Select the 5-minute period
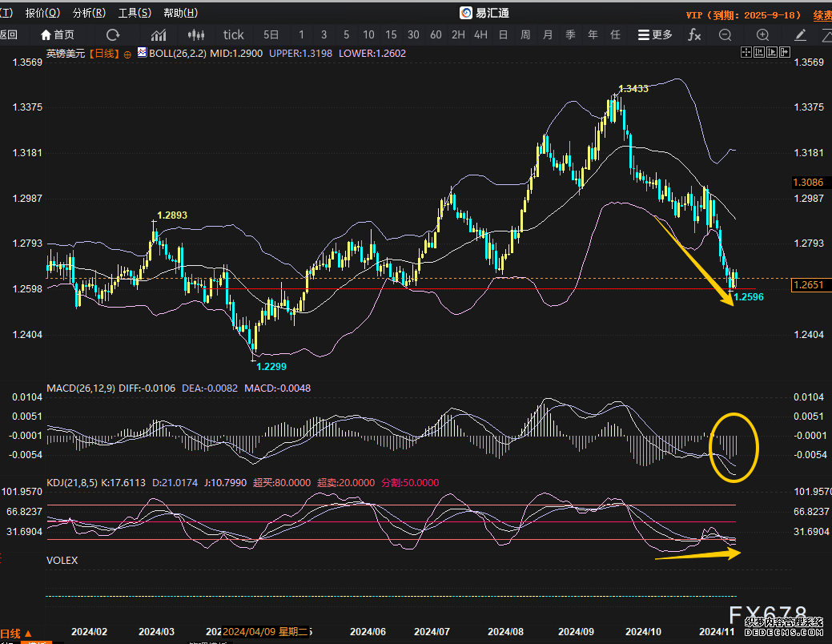 coord(346,35)
